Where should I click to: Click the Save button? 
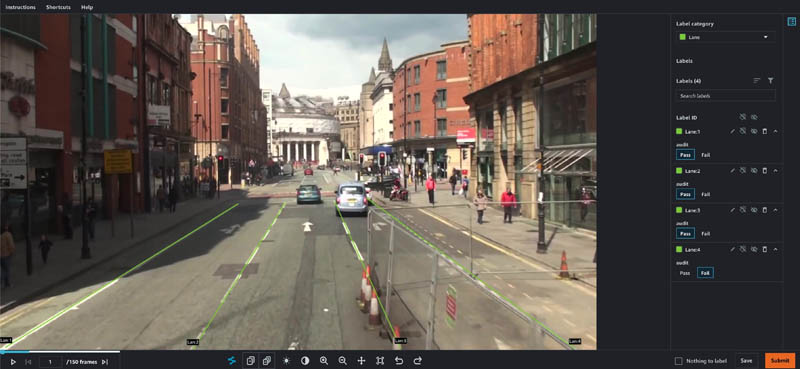(x=746, y=361)
